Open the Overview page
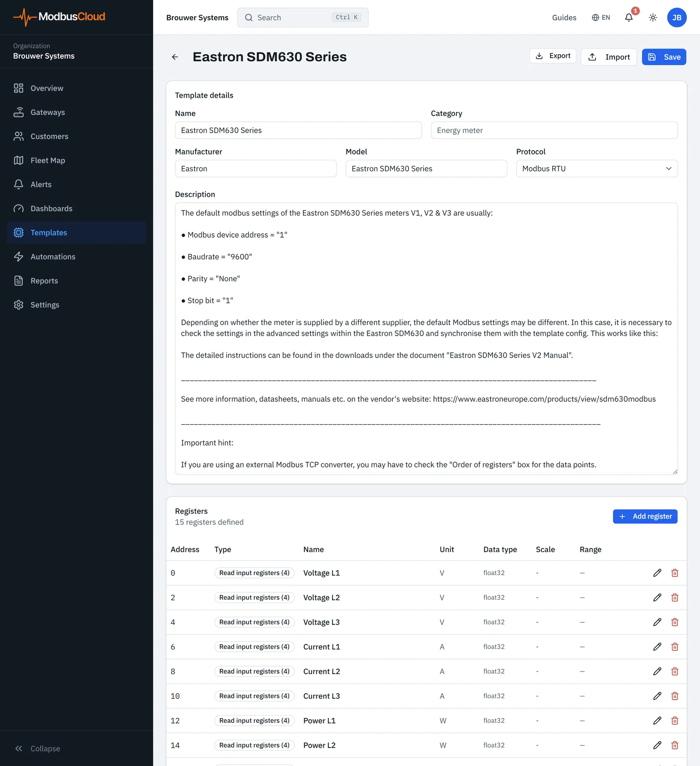 pos(77,88)
